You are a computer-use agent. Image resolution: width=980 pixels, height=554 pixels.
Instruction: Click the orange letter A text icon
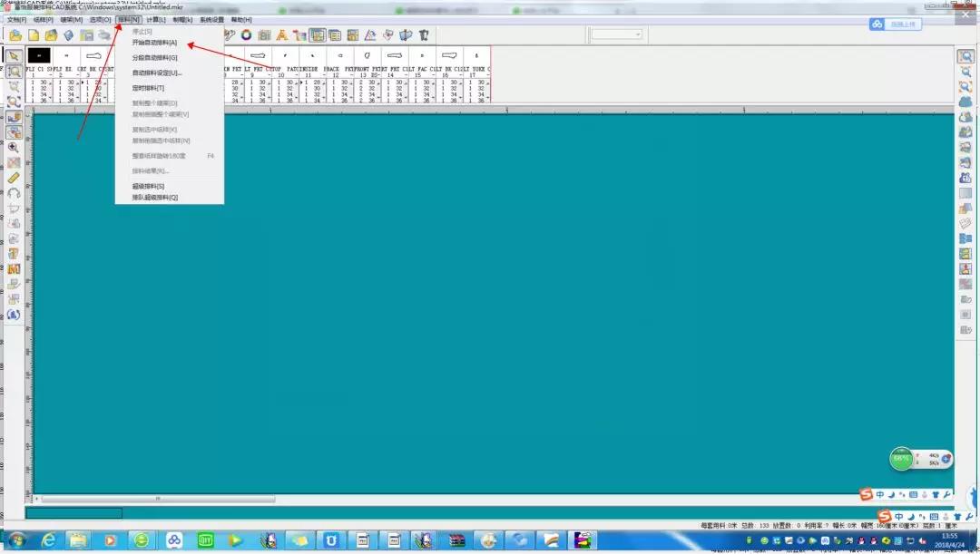click(x=281, y=35)
